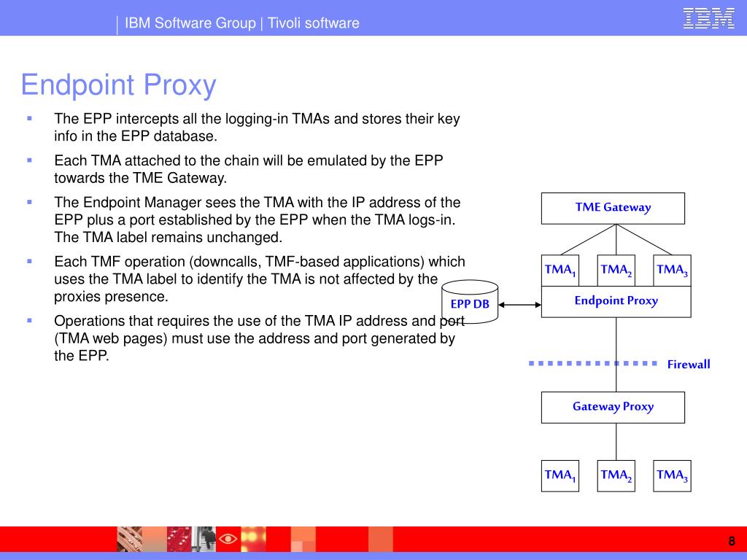Click the yellow glowing dots image in the footer
This screenshot has width=747, height=560.
253,539
